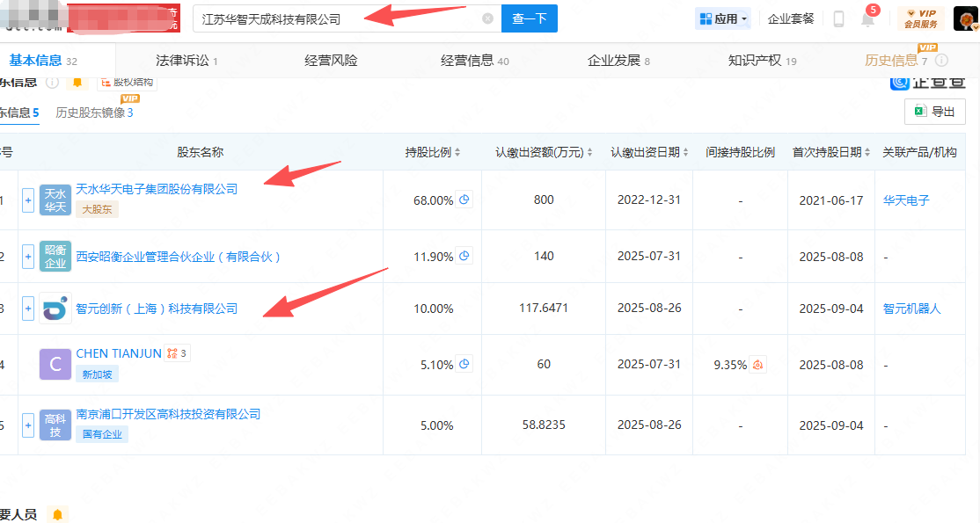The height and width of the screenshot is (523, 980).
Task: Open the 应用 dropdown menu
Action: coord(723,18)
